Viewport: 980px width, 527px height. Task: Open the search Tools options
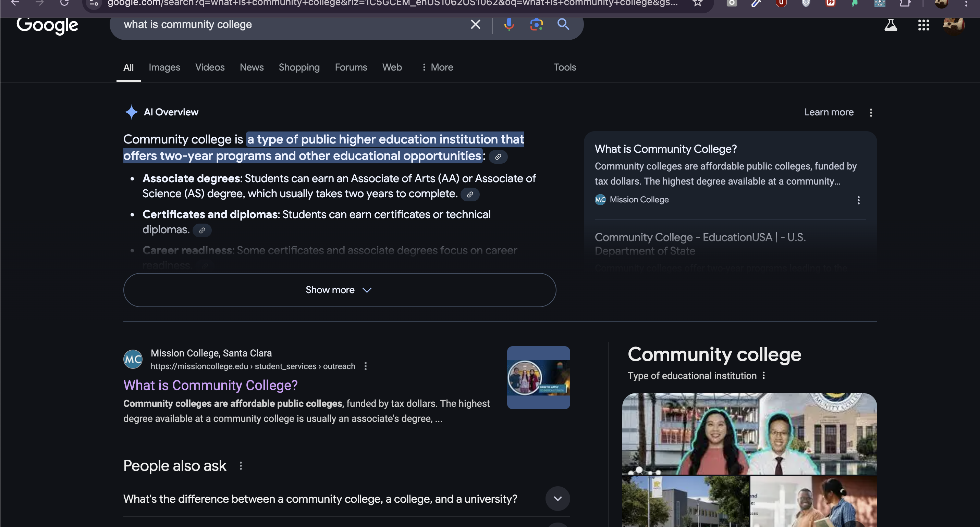click(565, 67)
